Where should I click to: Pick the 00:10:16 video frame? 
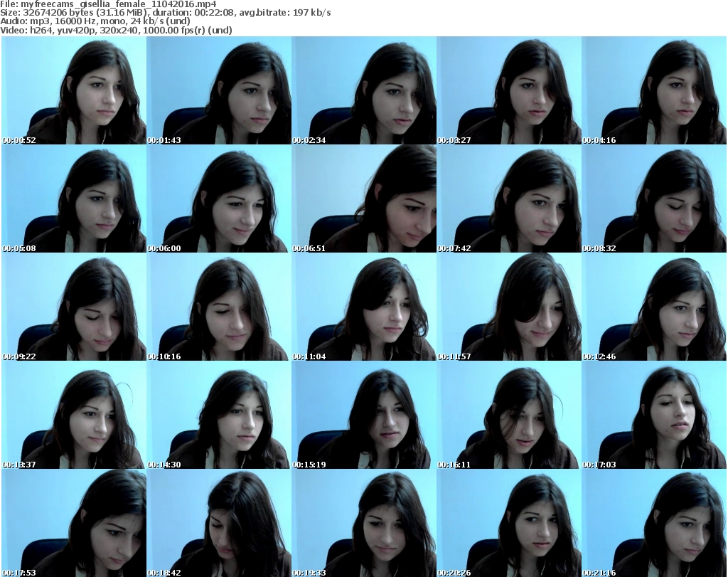click(219, 307)
